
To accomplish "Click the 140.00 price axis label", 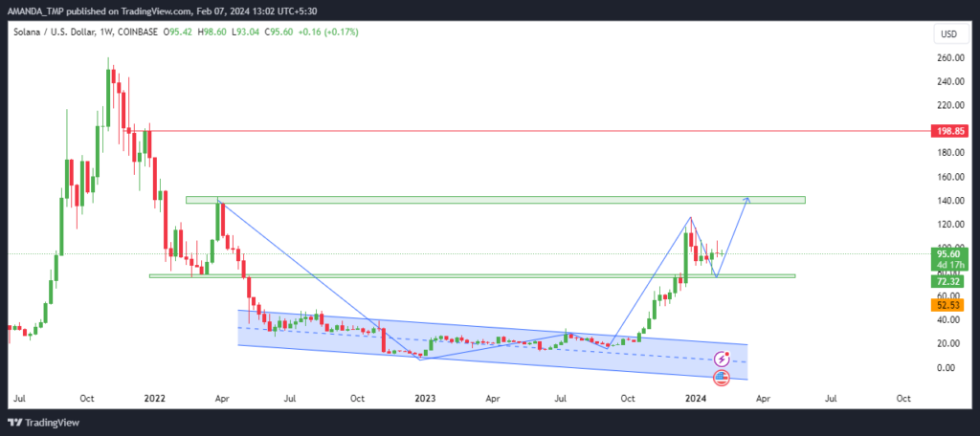I will click(x=948, y=201).
